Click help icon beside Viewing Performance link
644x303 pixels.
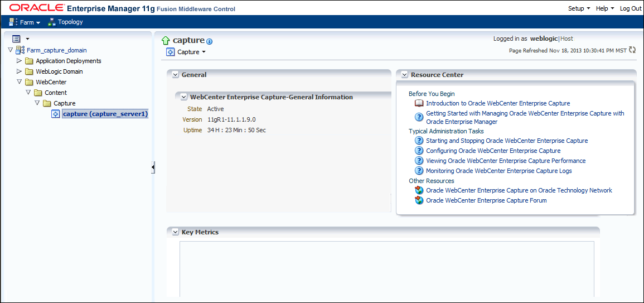coord(419,161)
